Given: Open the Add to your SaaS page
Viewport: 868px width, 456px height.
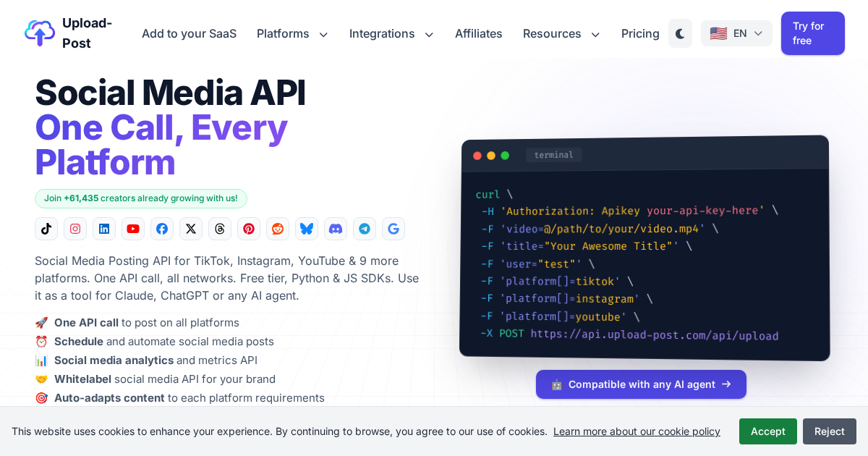Looking at the screenshot, I should (x=189, y=33).
